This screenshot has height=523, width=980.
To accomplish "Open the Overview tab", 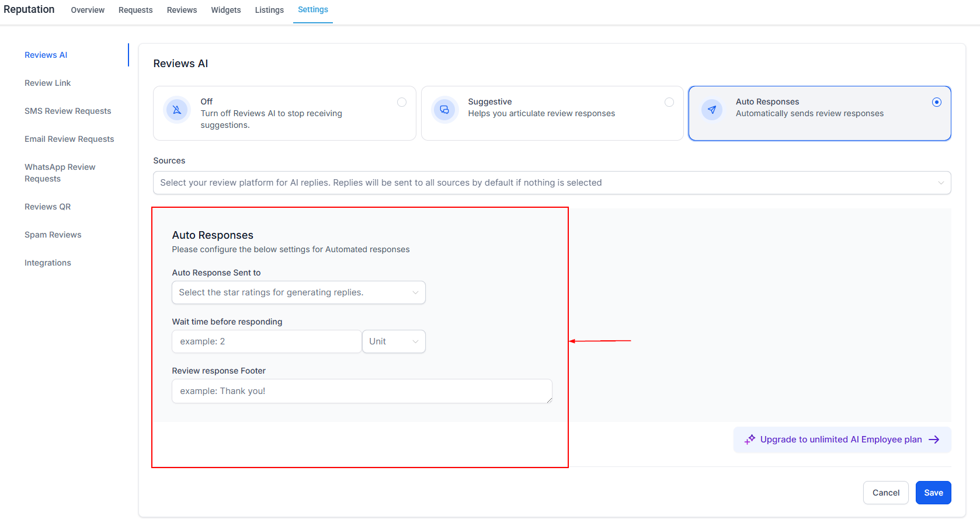I will 88,10.
